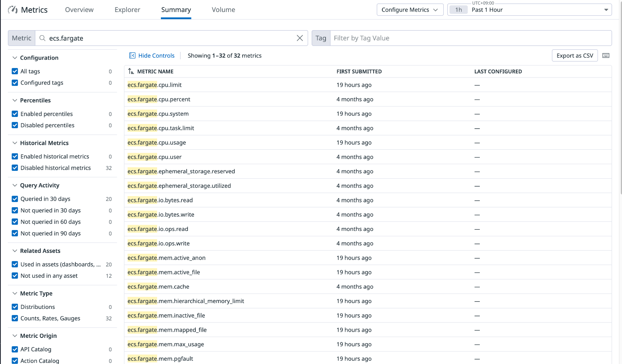This screenshot has height=364, width=622.
Task: Click the magnifier icon in the Metric search bar
Action: coord(42,38)
